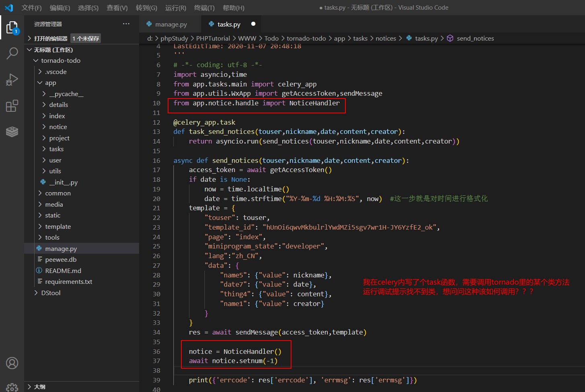
Task: Expand utils folder
Action: [x=55, y=171]
